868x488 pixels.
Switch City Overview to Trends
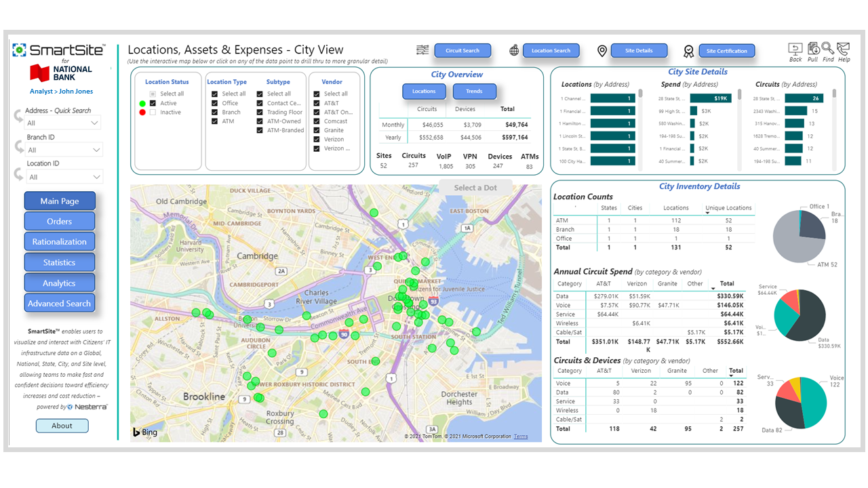click(x=475, y=91)
